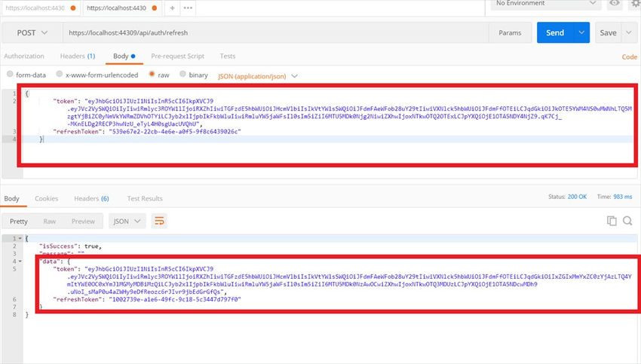Switch to the second localhost:4430 request tab

tap(122, 8)
